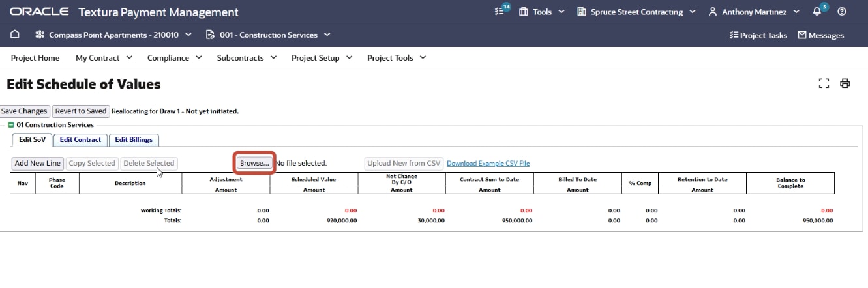Open the task checklist icon with badge 14
This screenshot has width=868, height=288.
(x=500, y=12)
